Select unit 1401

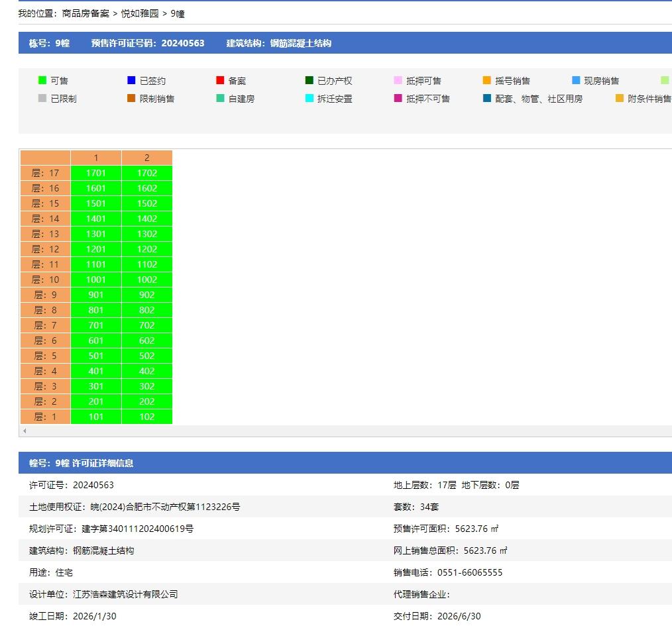point(96,219)
